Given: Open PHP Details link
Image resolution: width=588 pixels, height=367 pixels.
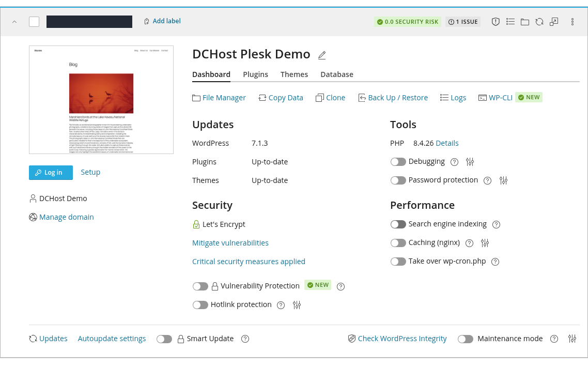Looking at the screenshot, I should [x=447, y=143].
